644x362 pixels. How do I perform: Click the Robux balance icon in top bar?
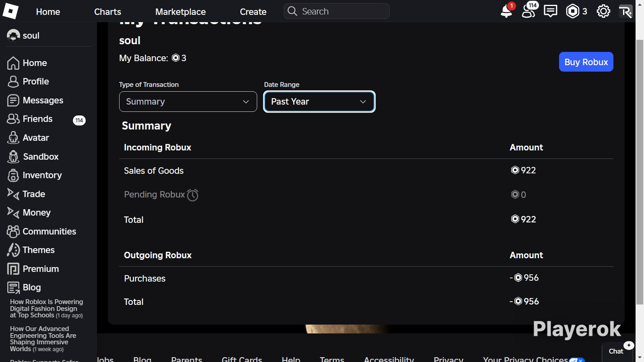tap(572, 11)
